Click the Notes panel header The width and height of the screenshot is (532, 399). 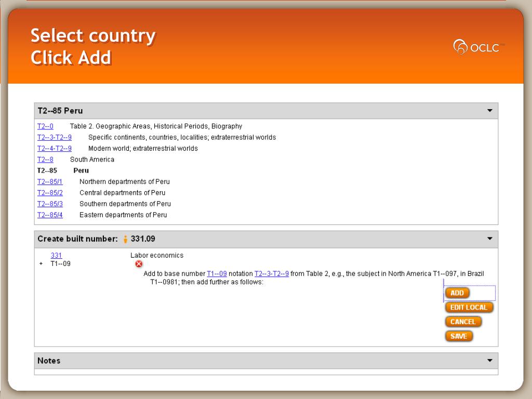(266, 361)
